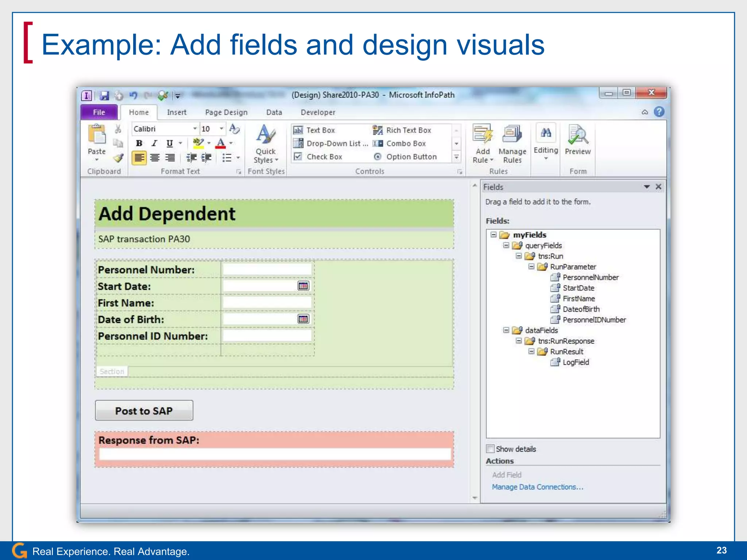747x560 pixels.
Task: Apply red font color
Action: 221,143
